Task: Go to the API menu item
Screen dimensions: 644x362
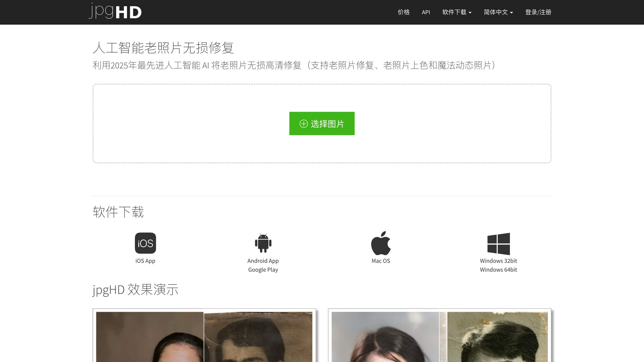Action: pos(426,12)
